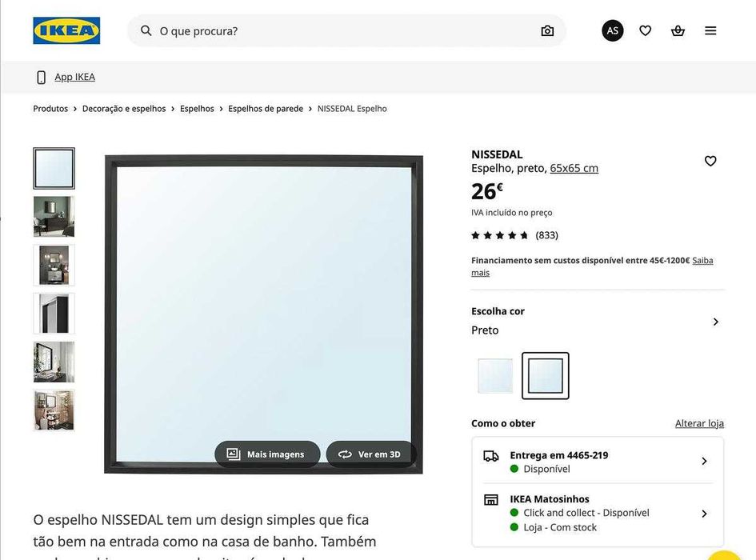The width and height of the screenshot is (756, 560).
Task: Select fourth thumbnail showing frame side
Action: pos(54,314)
